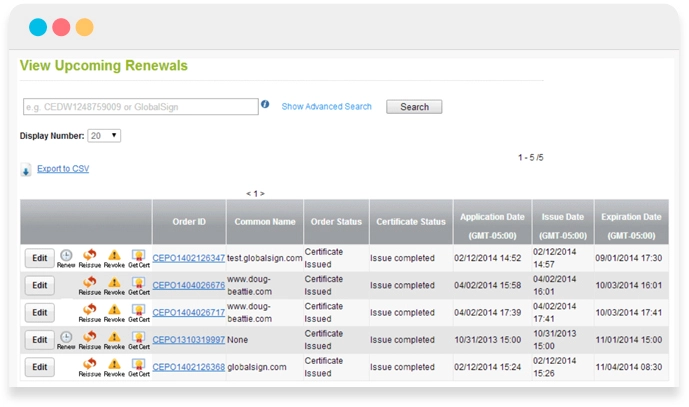Click the Export to CSV link
The height and width of the screenshot is (407, 689).
(x=63, y=169)
